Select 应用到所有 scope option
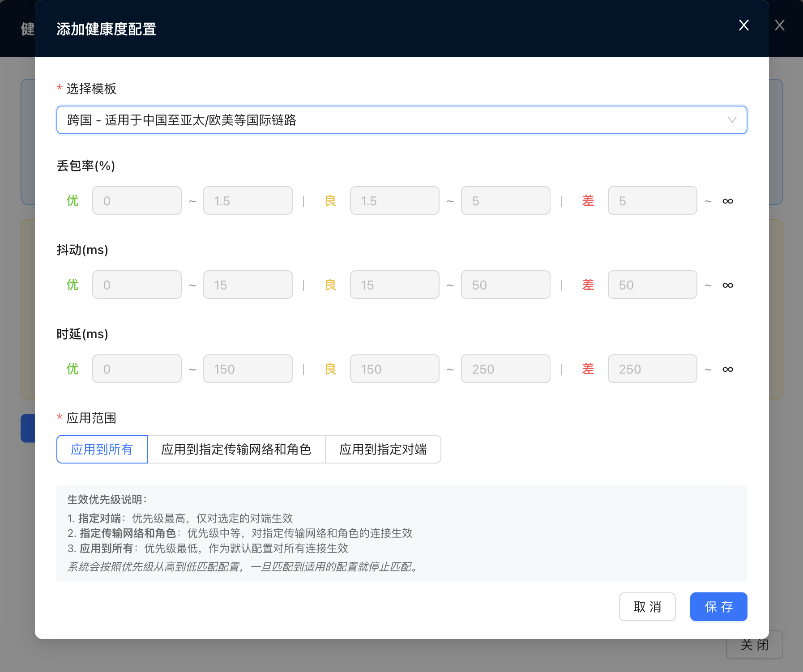The width and height of the screenshot is (803, 672). 102,449
